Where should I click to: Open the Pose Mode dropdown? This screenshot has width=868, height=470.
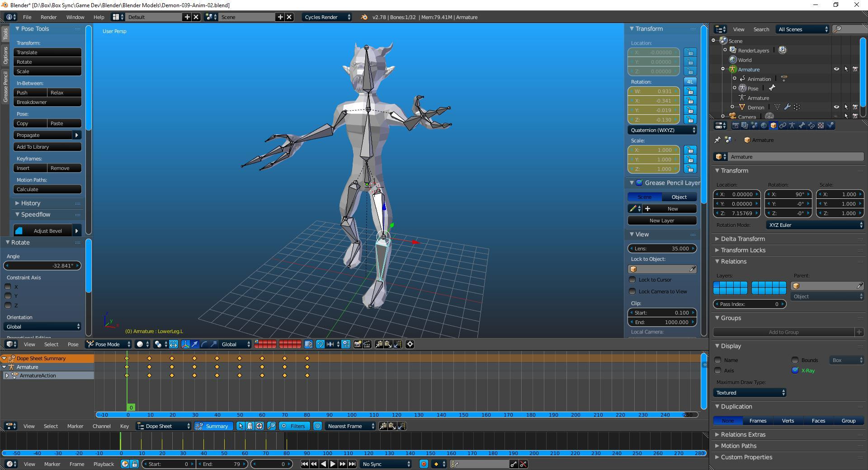pyautogui.click(x=108, y=344)
